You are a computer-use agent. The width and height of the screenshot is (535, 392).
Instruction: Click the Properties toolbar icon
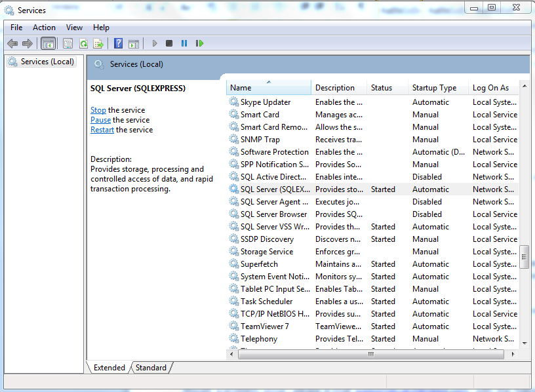click(x=68, y=43)
